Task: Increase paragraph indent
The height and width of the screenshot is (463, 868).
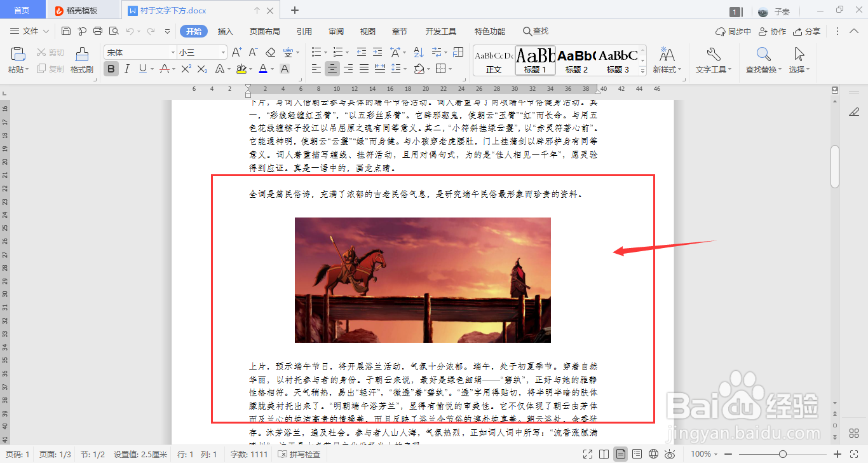Action: pos(377,52)
